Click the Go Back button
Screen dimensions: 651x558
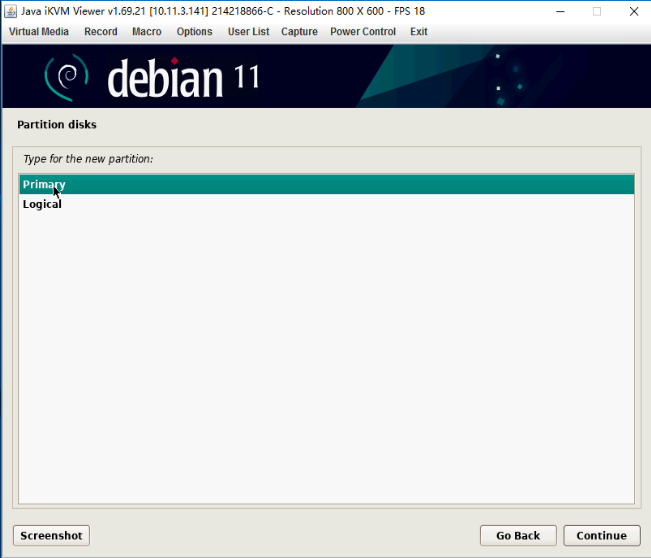(518, 536)
